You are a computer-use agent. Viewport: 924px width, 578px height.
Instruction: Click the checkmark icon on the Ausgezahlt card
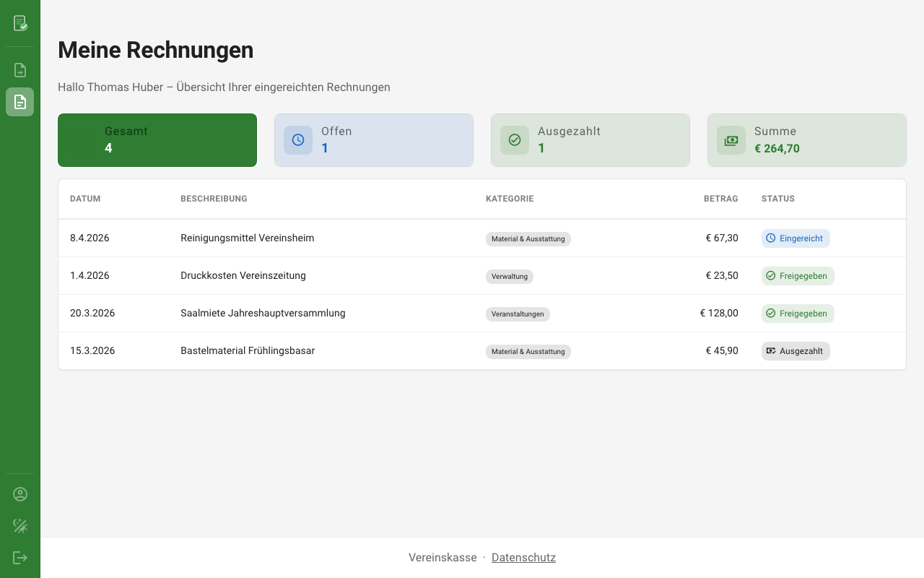515,139
